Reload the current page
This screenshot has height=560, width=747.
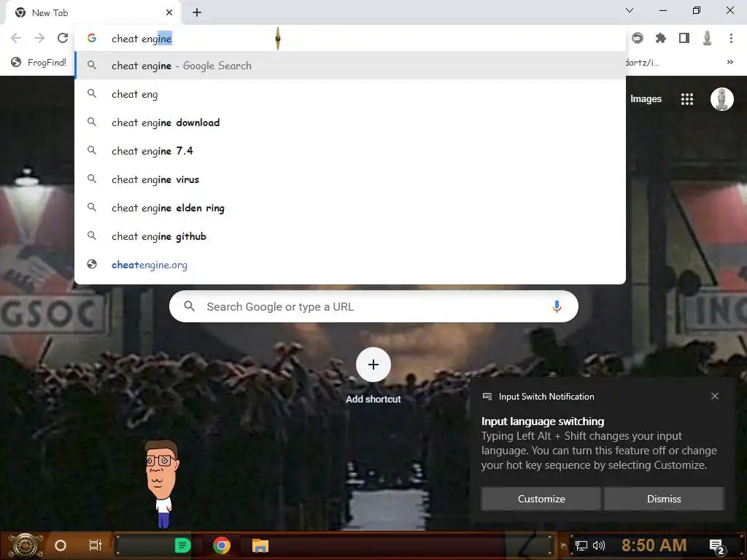click(63, 38)
